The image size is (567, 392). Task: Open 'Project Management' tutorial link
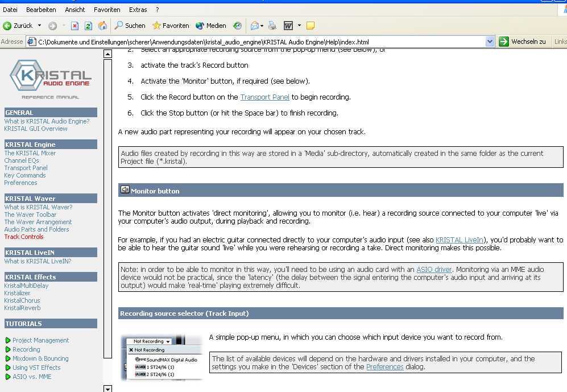(x=40, y=340)
